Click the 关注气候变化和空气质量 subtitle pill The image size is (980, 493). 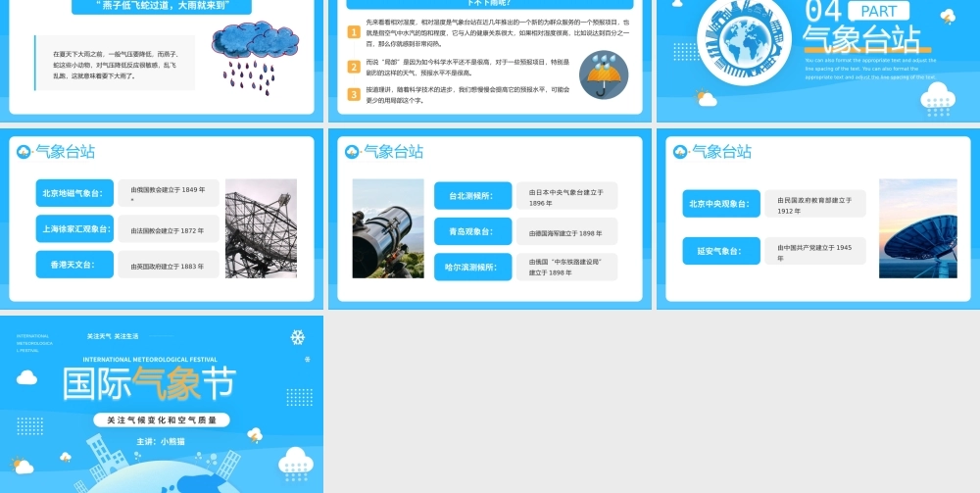[162, 419]
